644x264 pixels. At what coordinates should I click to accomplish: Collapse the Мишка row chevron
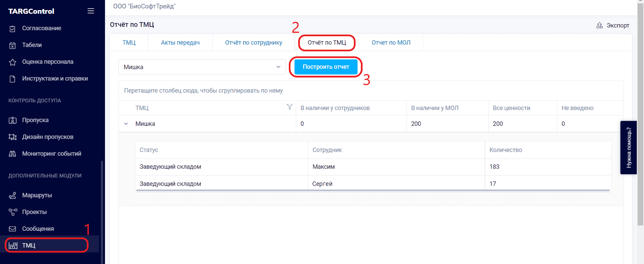(x=126, y=124)
